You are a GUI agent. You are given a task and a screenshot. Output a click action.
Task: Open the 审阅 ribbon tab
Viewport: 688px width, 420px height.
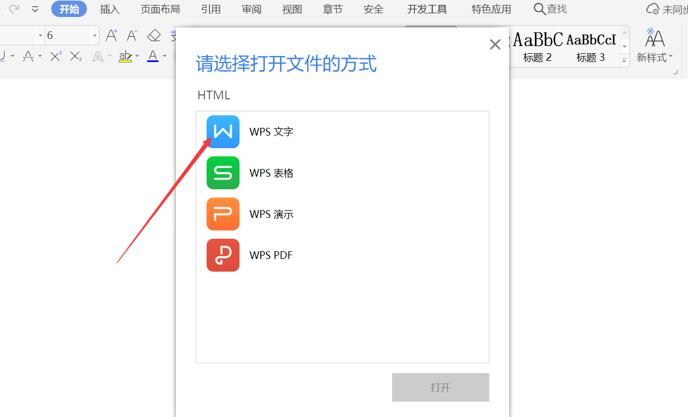pyautogui.click(x=251, y=9)
